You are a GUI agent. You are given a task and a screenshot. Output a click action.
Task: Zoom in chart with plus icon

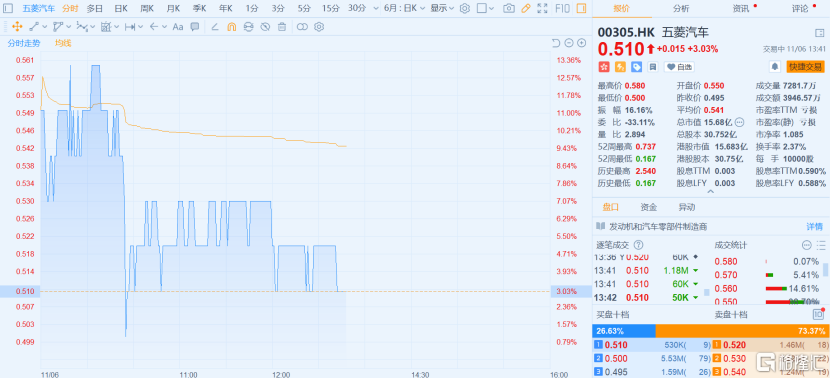pyautogui.click(x=581, y=43)
